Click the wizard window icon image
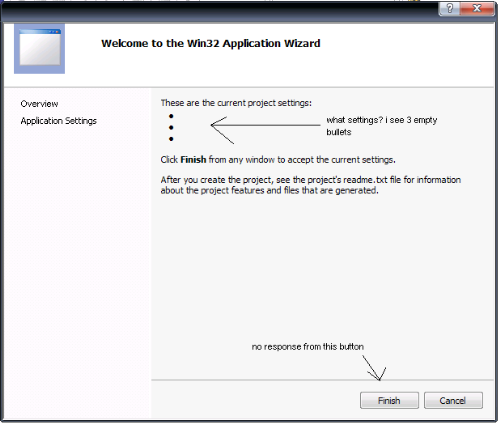500x424 pixels. click(x=39, y=49)
